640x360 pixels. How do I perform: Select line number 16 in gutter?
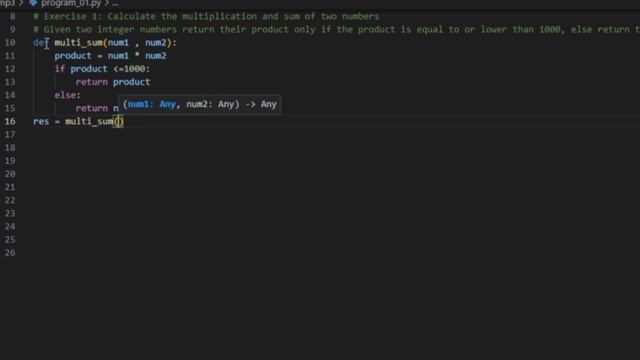point(10,121)
